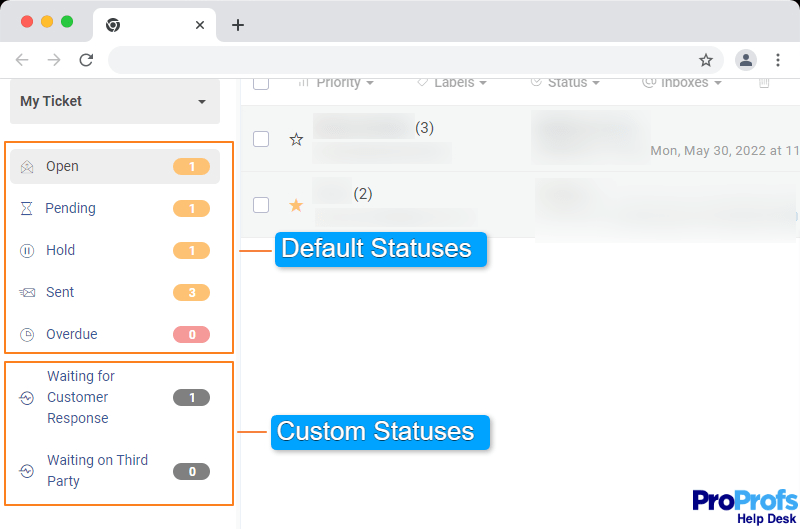Select the active Chrome tab
Screen dimensions: 800x529
click(x=154, y=25)
